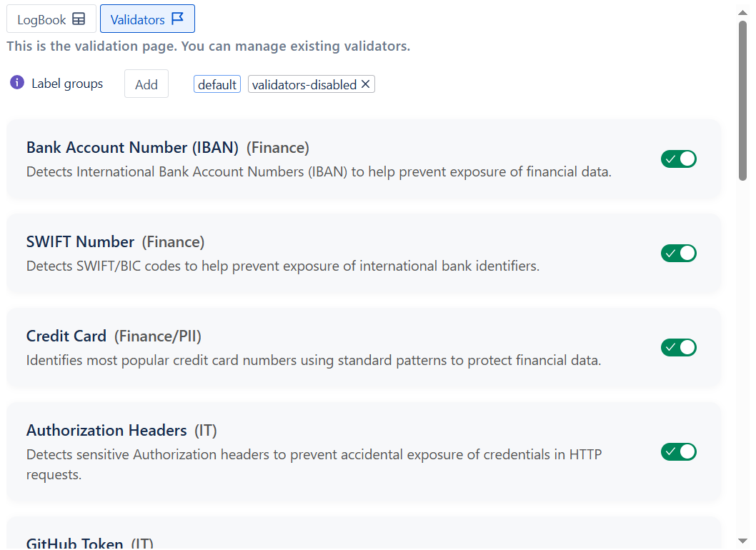Disable the Bank Account Number (IBAN) validator
This screenshot has width=756, height=550.
[678, 159]
